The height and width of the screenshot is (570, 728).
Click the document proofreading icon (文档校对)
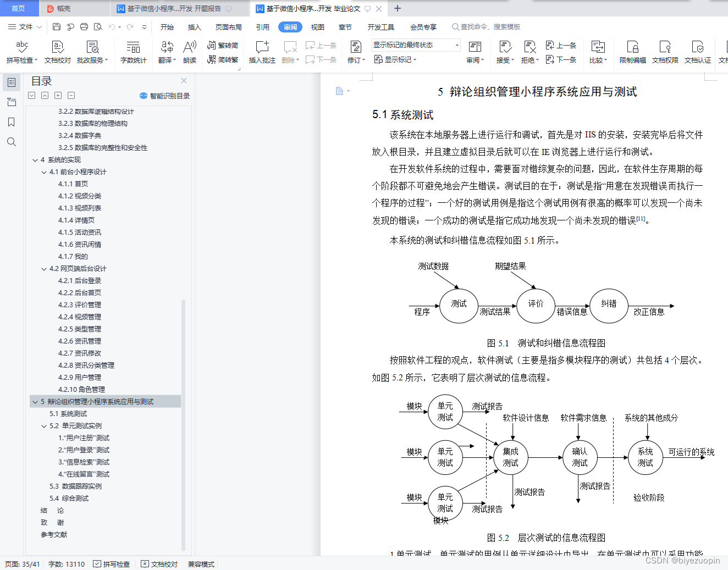(x=58, y=52)
